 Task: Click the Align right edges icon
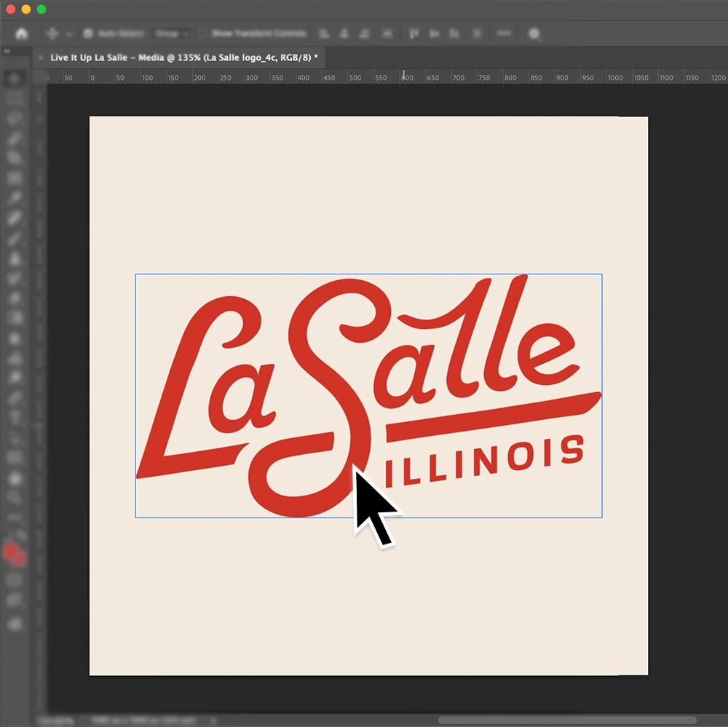[365, 33]
